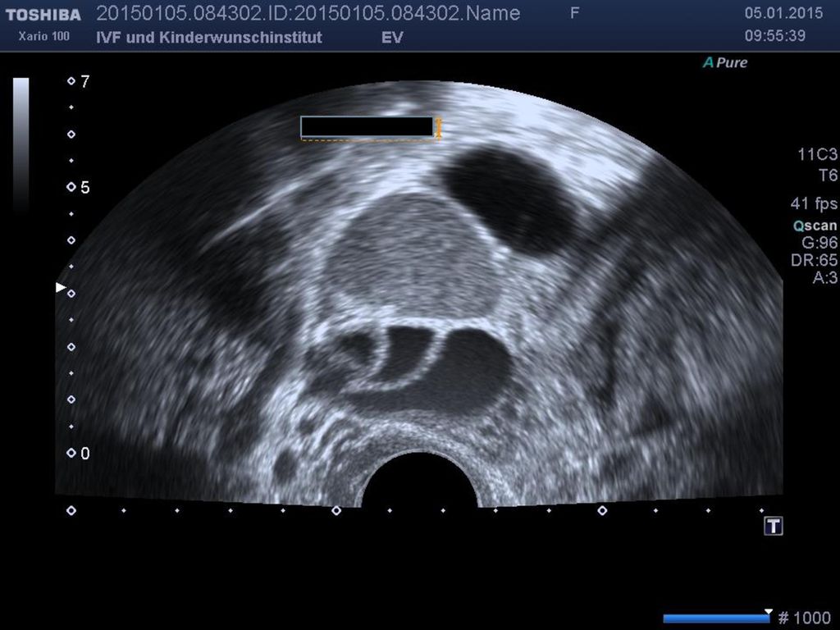The height and width of the screenshot is (630, 840).
Task: Click the white triangle at cine bar end
Action: (x=768, y=612)
